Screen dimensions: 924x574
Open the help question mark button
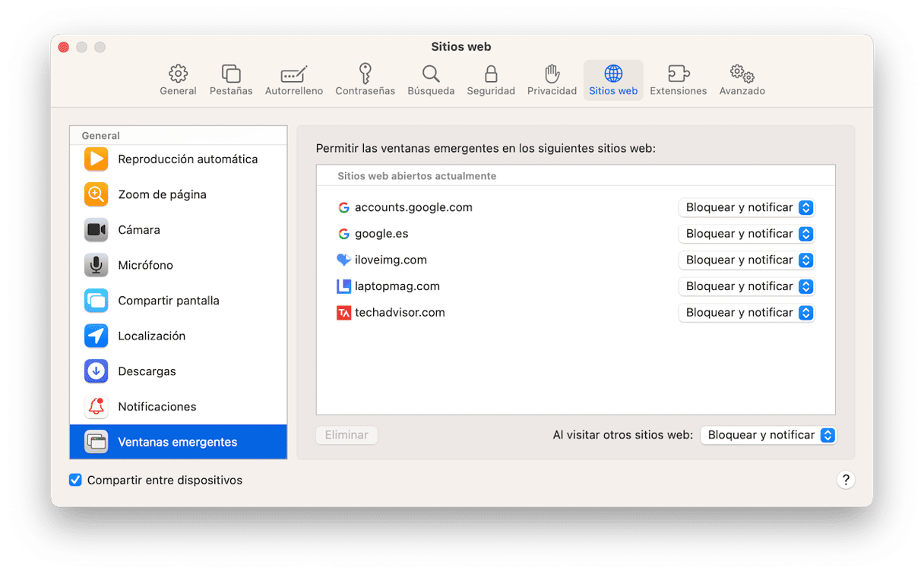(845, 480)
